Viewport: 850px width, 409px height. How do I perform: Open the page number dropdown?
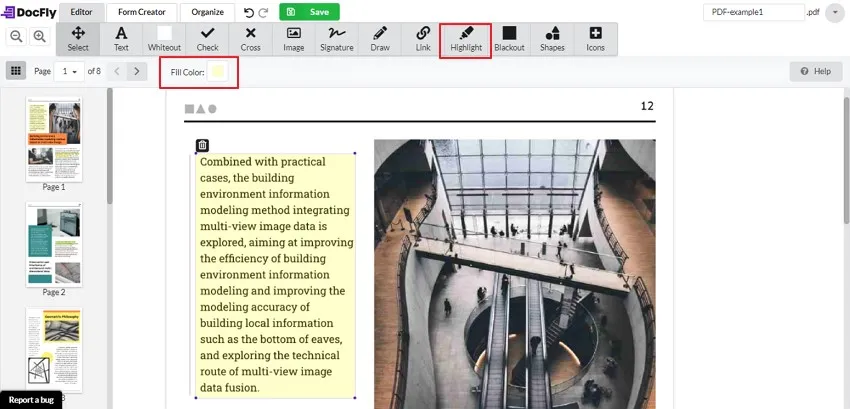(x=70, y=71)
